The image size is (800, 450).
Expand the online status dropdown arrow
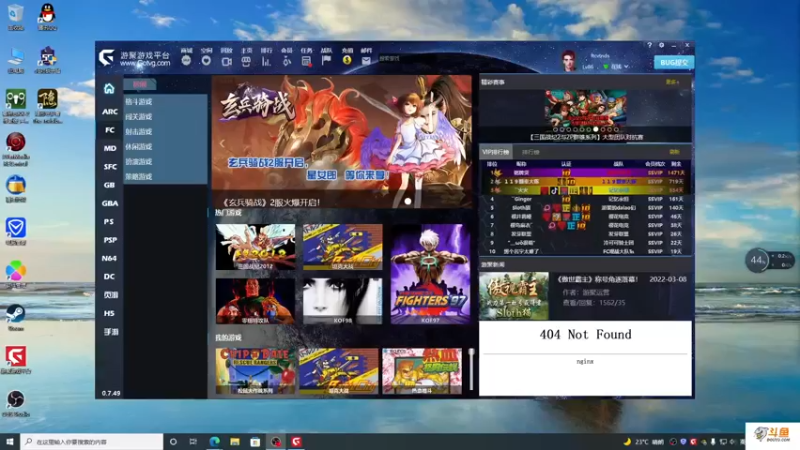626,67
